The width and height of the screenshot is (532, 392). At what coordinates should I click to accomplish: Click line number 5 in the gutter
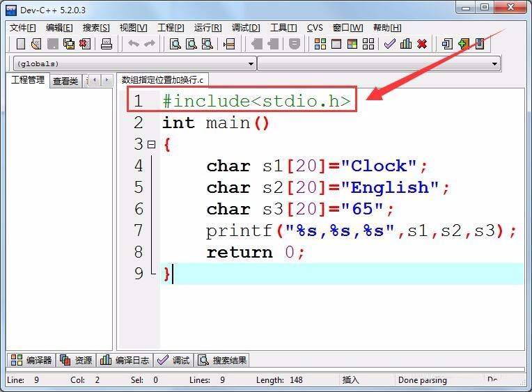139,187
